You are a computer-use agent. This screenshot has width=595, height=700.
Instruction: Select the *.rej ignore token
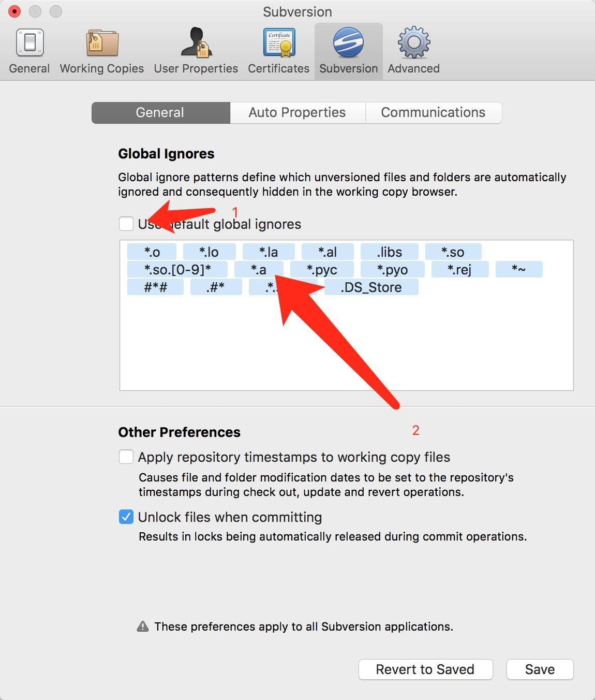[460, 269]
